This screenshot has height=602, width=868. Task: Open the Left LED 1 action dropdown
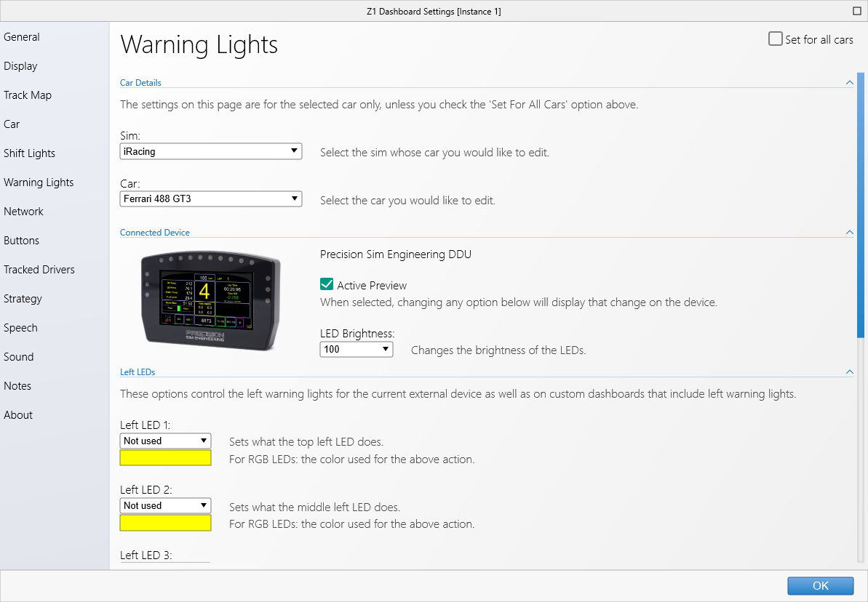[x=165, y=441]
